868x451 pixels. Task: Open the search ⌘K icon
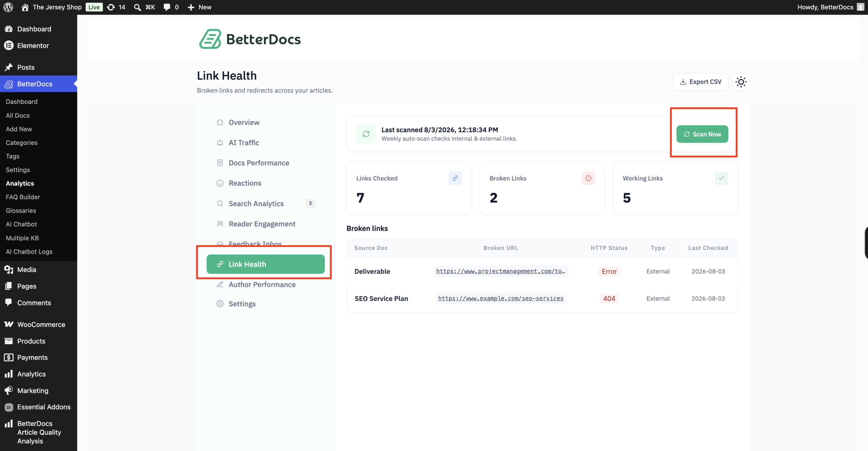pos(144,7)
